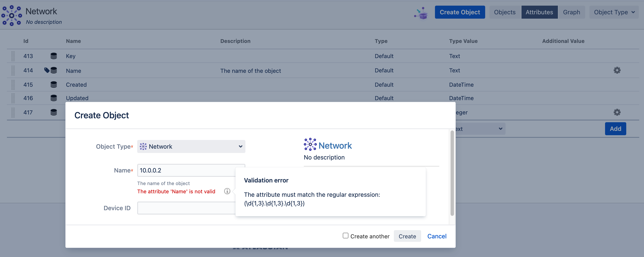Click the Network logo icon in page header
The image size is (644, 257).
11,16
